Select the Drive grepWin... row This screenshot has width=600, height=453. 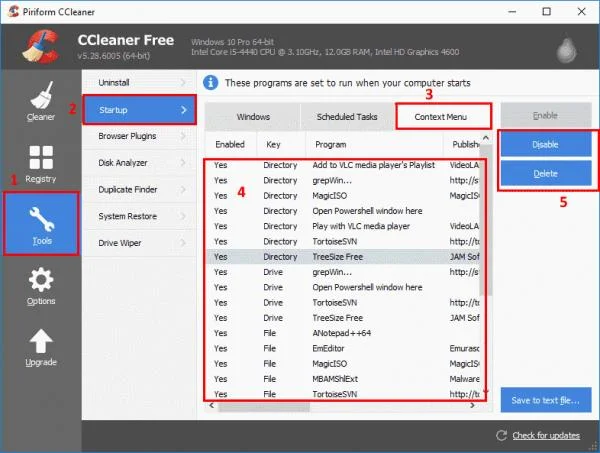(x=343, y=272)
